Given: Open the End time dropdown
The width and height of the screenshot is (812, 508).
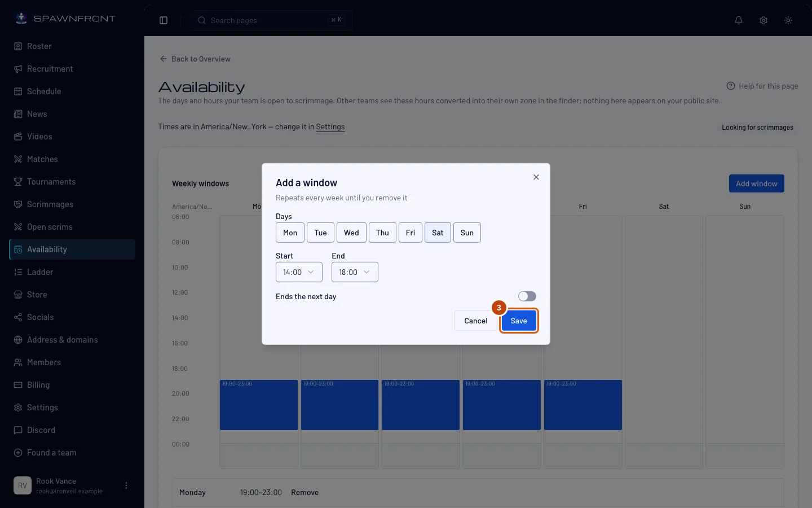Looking at the screenshot, I should [x=355, y=272].
